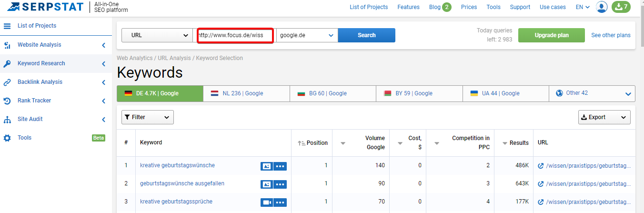Image resolution: width=644 pixels, height=213 pixels.
Task: Open the downloads badge showing 7
Action: (x=621, y=7)
